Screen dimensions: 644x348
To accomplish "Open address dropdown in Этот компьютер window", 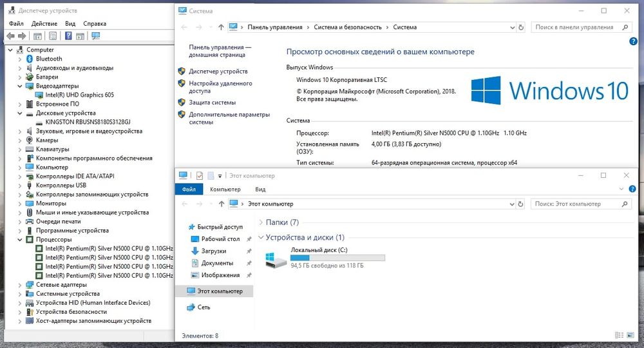I will [x=512, y=204].
